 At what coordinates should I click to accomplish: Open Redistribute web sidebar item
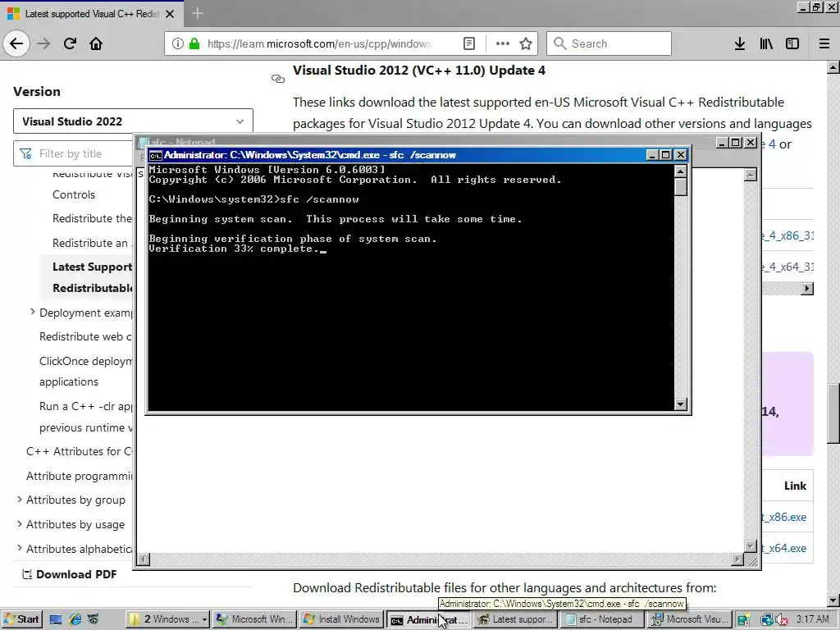tap(85, 336)
